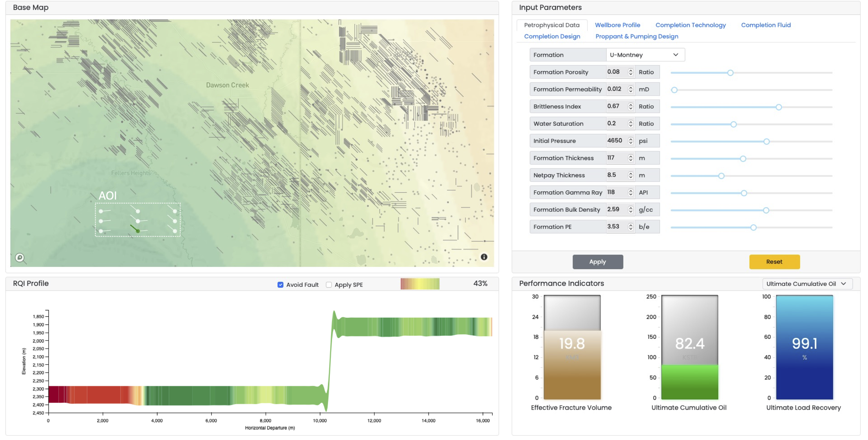This screenshot has width=868, height=440.
Task: Expand the Formation selection list
Action: tap(676, 55)
